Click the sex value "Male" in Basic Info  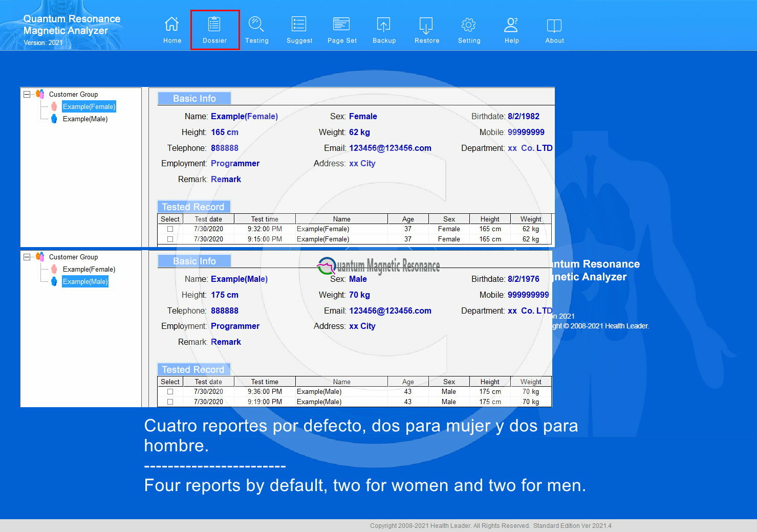point(358,279)
